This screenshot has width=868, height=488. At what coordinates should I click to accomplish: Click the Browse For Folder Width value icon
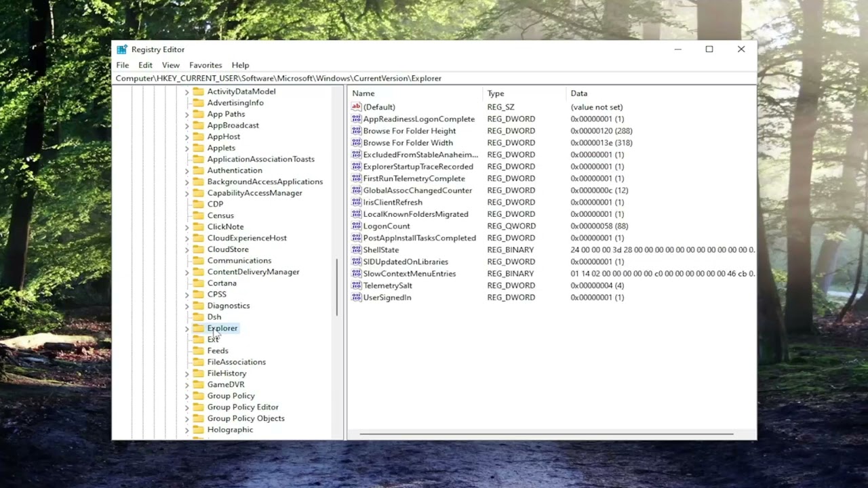click(x=356, y=142)
